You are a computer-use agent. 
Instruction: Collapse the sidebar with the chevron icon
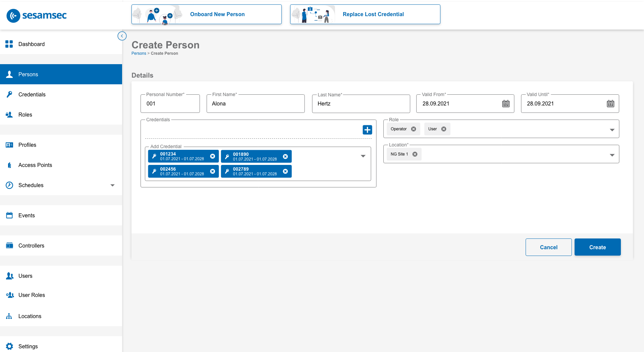[x=122, y=36]
